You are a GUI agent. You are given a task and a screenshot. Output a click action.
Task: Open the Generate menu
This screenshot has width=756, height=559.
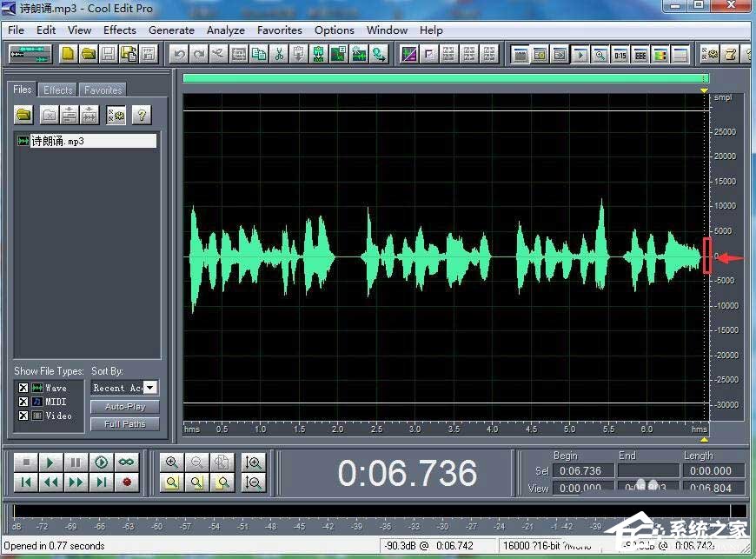pyautogui.click(x=171, y=30)
